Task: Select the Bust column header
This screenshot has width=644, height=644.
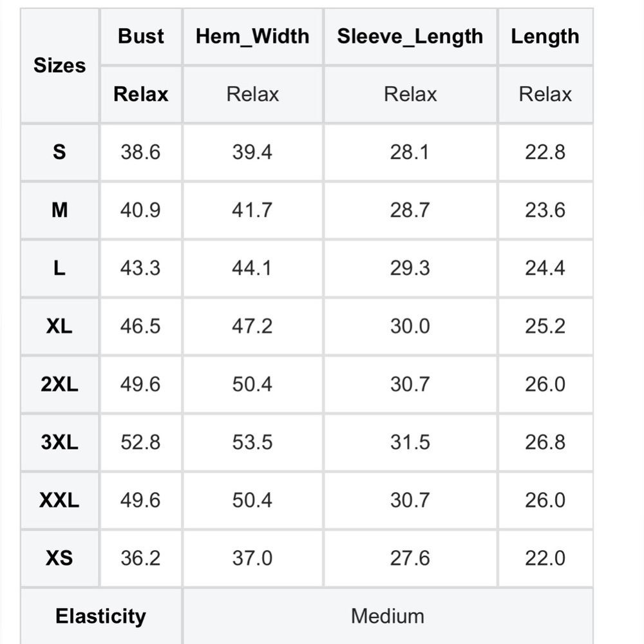Action: click(x=141, y=36)
